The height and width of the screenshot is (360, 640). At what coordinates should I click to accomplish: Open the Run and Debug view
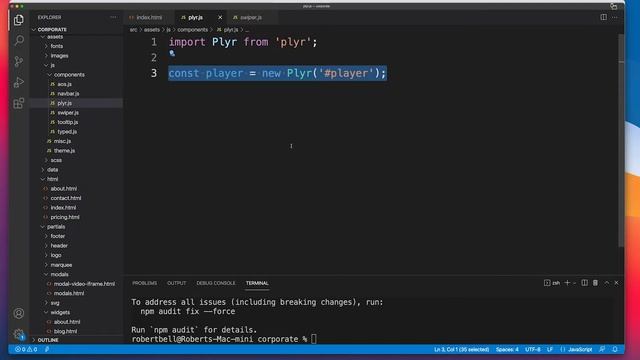coord(19,82)
